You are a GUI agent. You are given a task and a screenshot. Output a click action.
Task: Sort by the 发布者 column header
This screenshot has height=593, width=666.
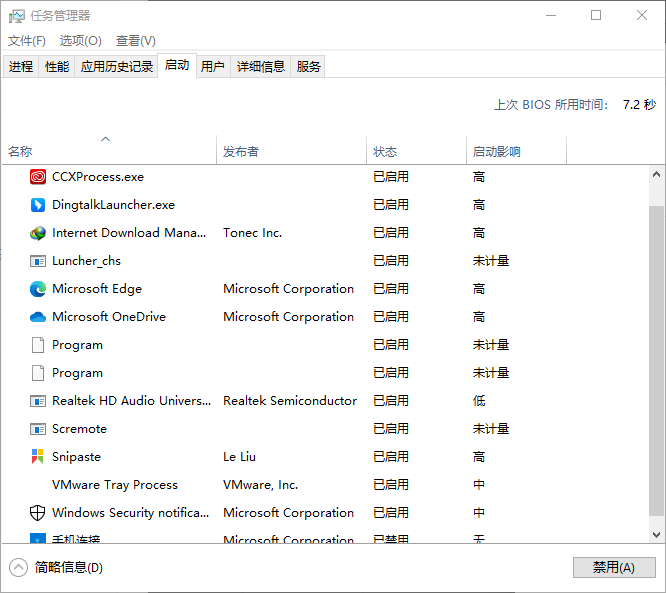291,150
